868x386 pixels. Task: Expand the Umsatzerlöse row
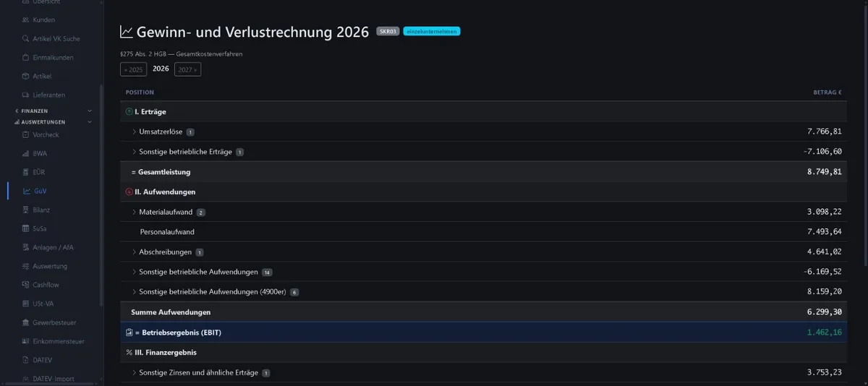(134, 132)
